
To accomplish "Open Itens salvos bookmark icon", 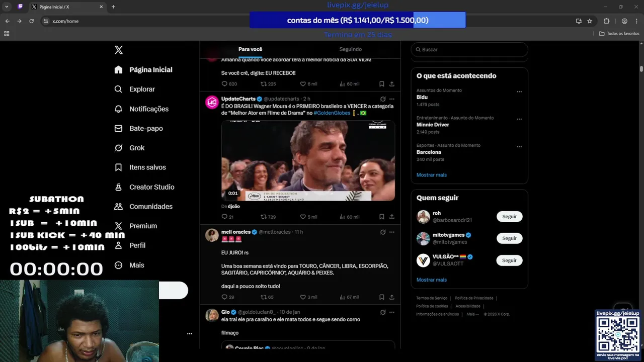I will pos(118,167).
